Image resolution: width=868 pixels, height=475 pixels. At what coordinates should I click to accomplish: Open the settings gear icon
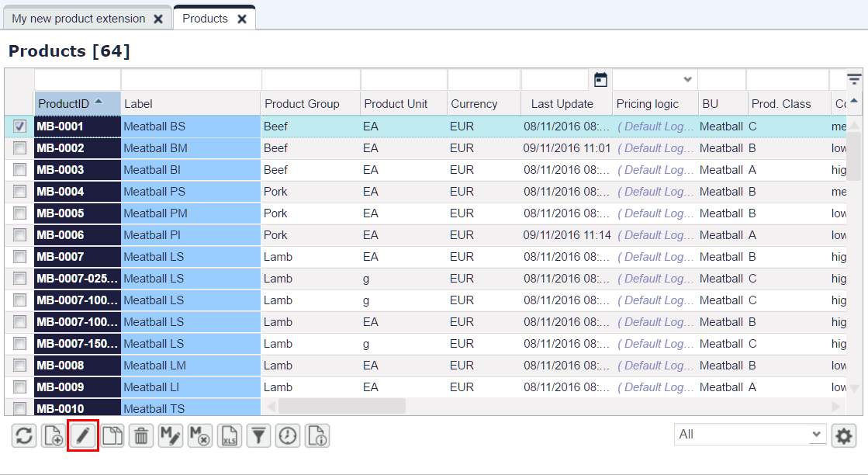tap(844, 435)
